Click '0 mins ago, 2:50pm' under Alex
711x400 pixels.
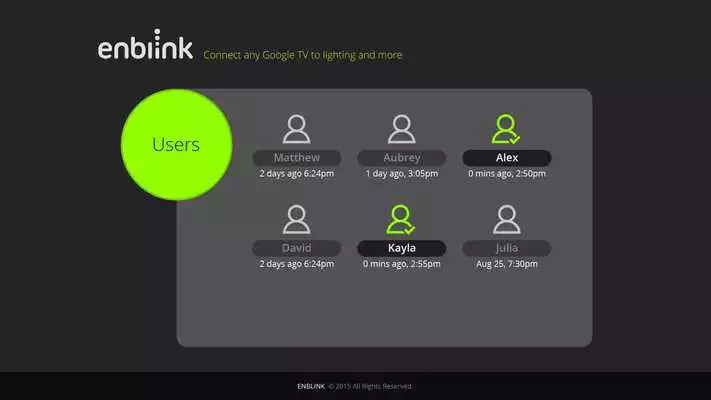point(507,174)
